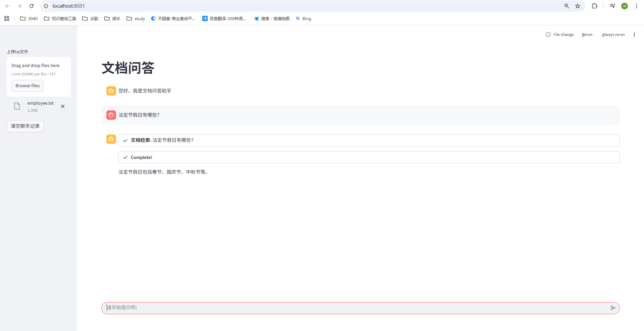Click the greeting 您好，我是文档问答助手

pyautogui.click(x=145, y=91)
